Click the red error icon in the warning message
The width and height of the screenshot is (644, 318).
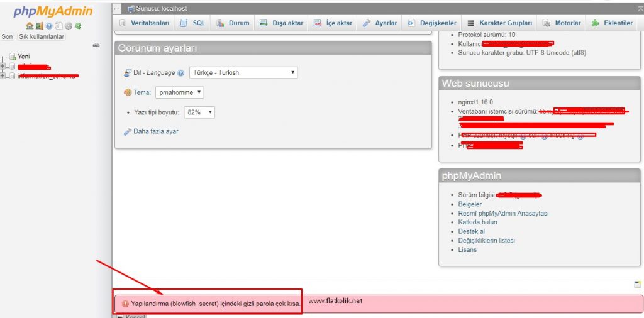(x=125, y=304)
